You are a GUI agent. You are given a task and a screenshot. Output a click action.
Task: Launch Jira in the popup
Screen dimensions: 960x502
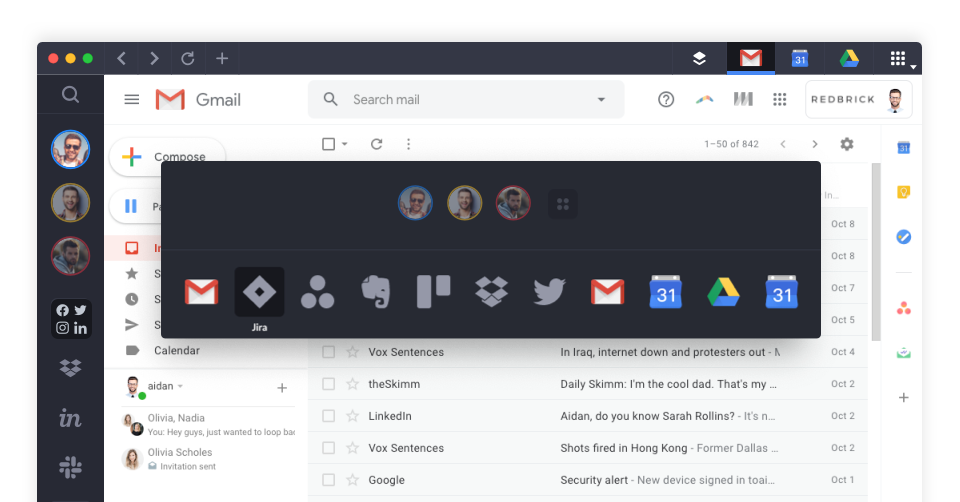[x=260, y=292]
